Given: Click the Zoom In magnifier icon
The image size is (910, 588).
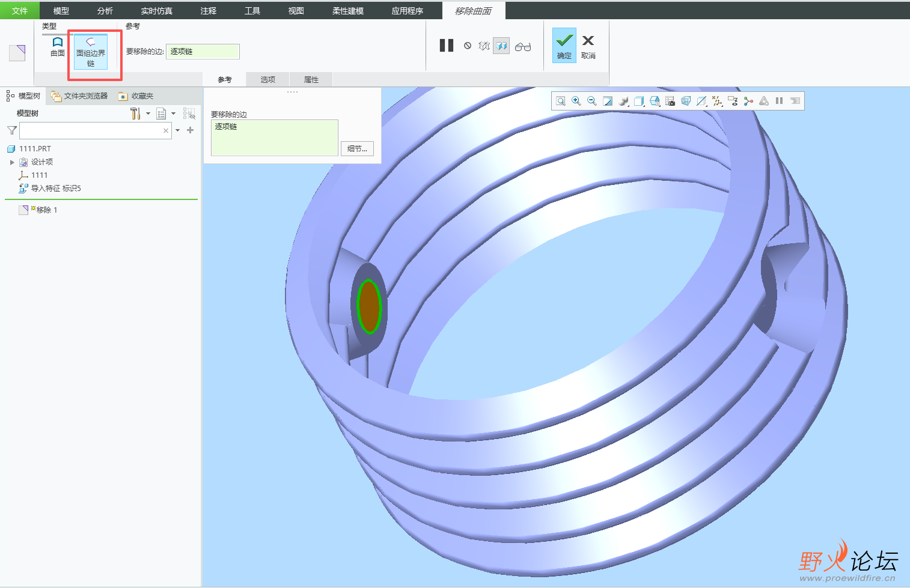Looking at the screenshot, I should pyautogui.click(x=576, y=101).
